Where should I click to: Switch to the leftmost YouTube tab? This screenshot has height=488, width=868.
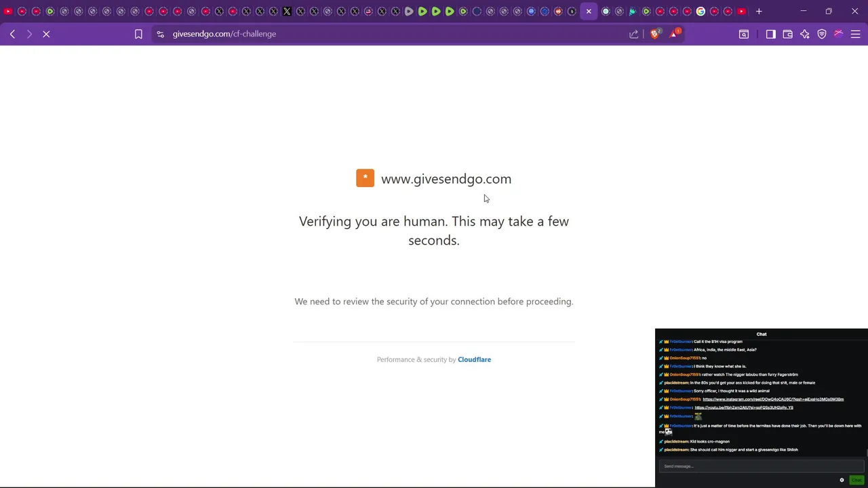coord(8,12)
